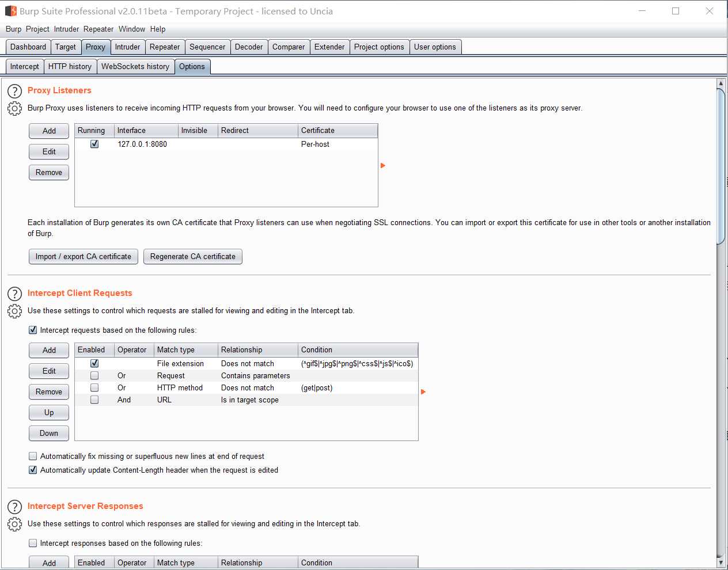
Task: Switch to the Decoder tab
Action: coord(249,47)
